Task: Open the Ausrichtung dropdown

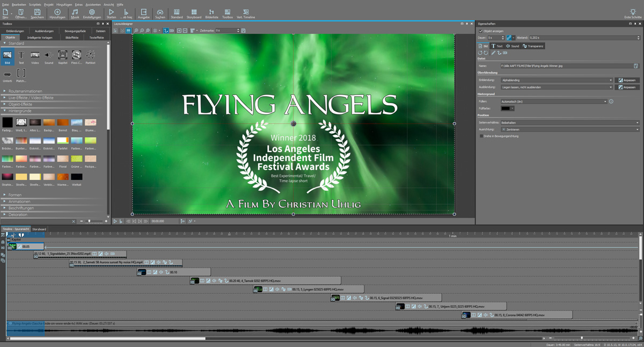Action: click(569, 129)
